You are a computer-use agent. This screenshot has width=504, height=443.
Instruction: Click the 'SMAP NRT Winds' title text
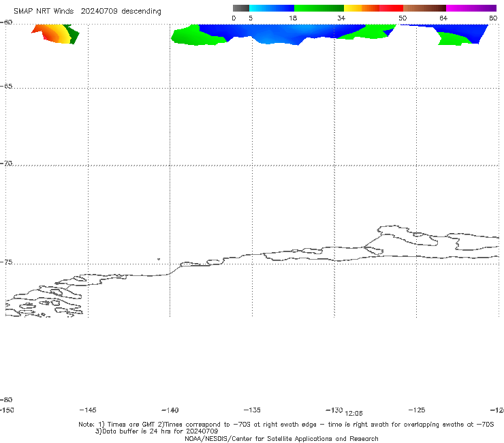pyautogui.click(x=44, y=12)
